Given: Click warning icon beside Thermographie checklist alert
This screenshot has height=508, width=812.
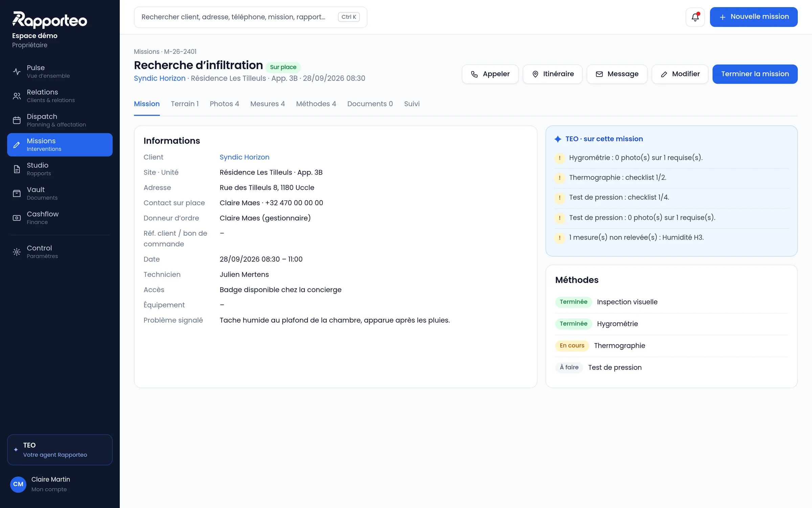Looking at the screenshot, I should pyautogui.click(x=560, y=178).
